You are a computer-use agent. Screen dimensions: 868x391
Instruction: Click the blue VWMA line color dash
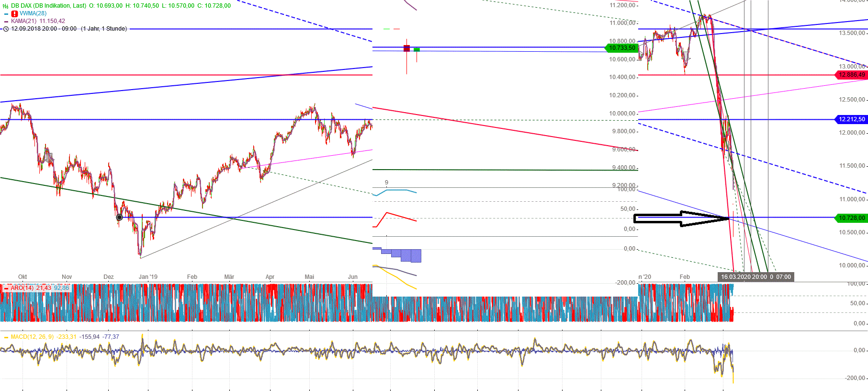coord(6,14)
